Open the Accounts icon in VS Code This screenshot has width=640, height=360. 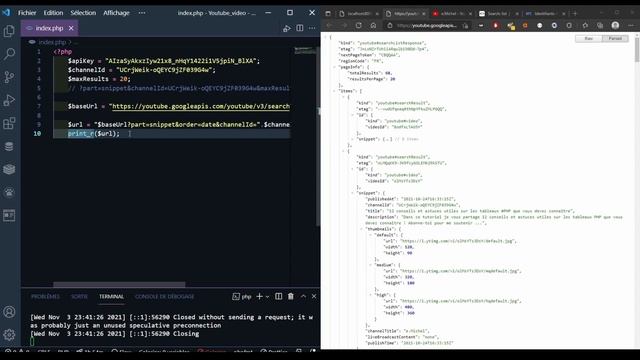(9, 312)
